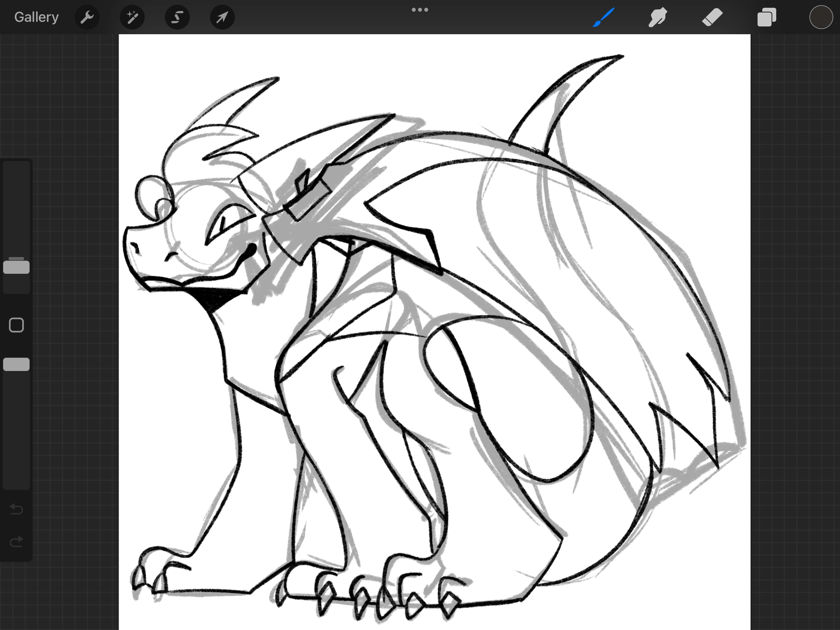Click the brush size slider handle

16,267
